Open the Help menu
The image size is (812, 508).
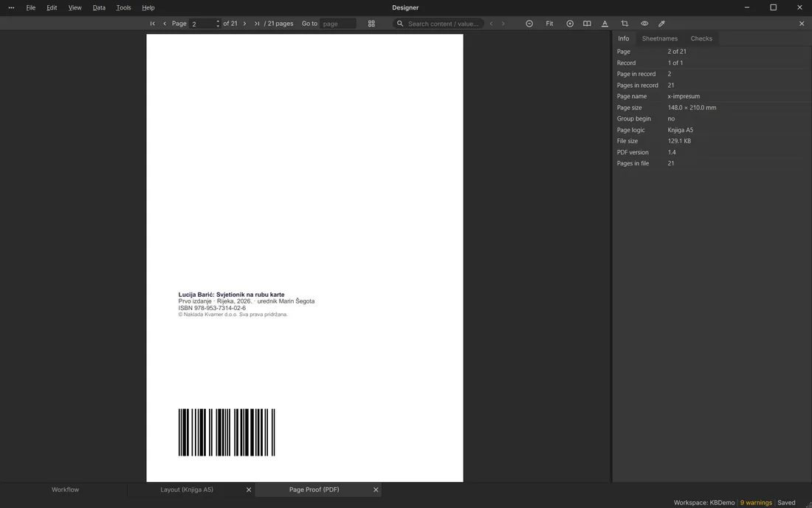coord(148,8)
